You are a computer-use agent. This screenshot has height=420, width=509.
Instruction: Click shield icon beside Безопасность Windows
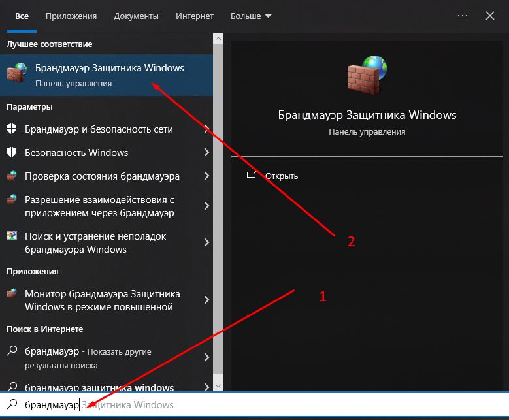pyautogui.click(x=11, y=152)
